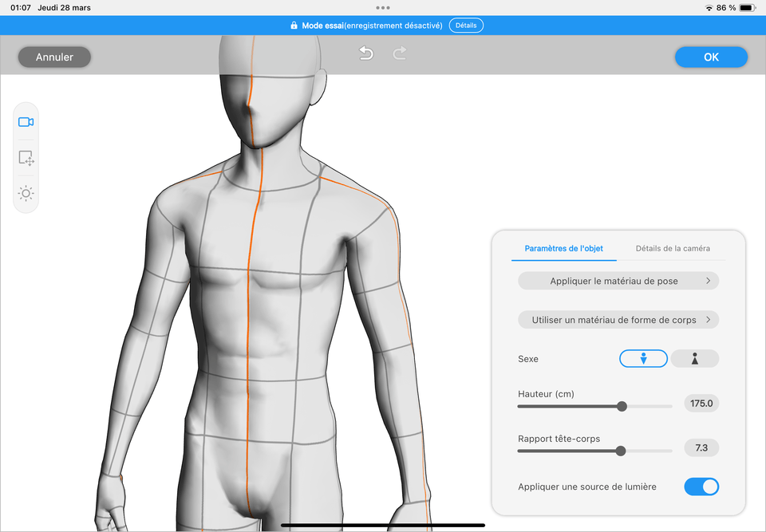Expand Utiliser un matériau de forme de corps

[x=618, y=320]
